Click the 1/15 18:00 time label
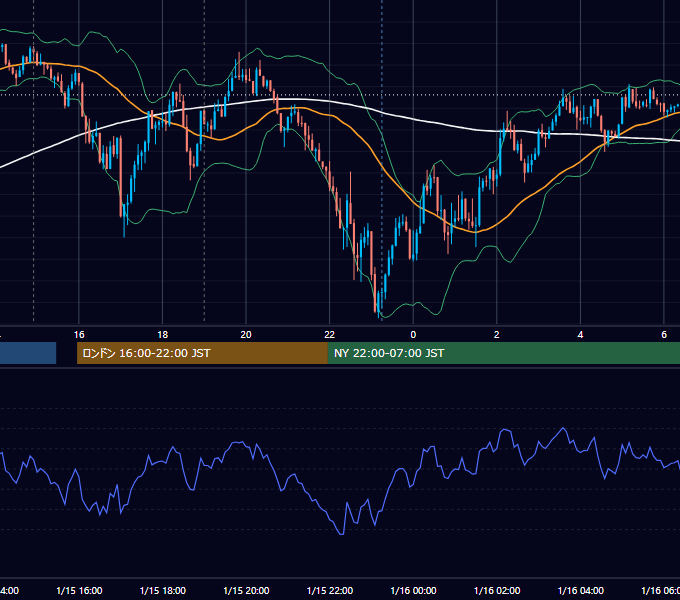Viewport: 680px width, 600px height. (x=163, y=590)
